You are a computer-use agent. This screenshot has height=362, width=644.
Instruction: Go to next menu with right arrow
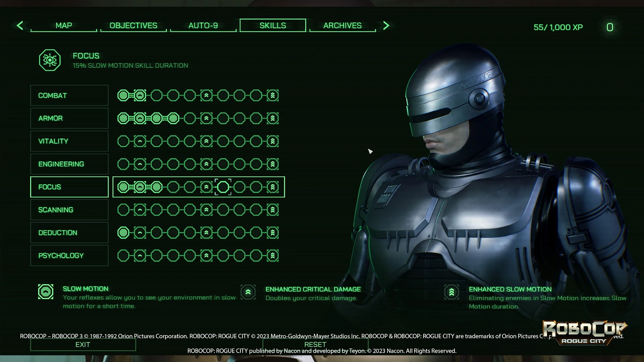click(386, 25)
